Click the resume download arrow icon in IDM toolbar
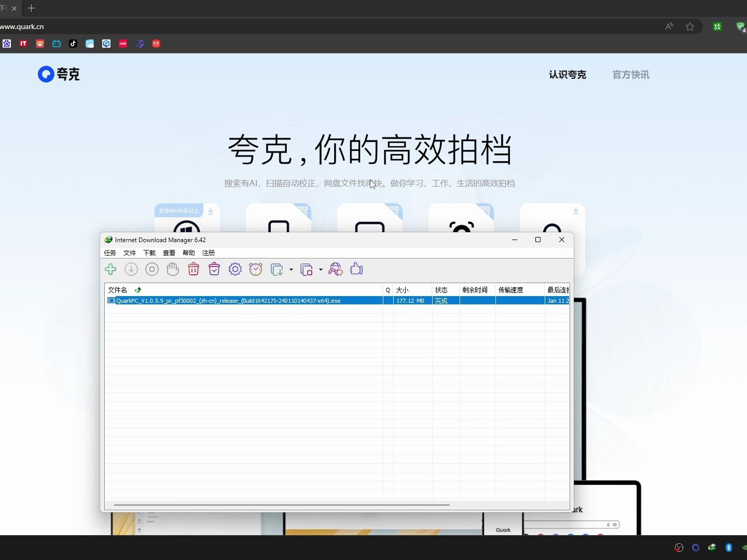 coord(131,269)
